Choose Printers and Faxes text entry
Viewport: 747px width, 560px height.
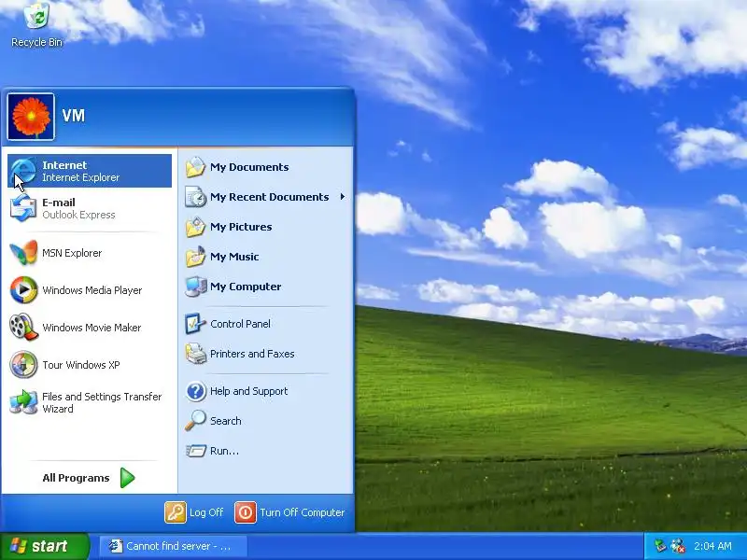(252, 354)
